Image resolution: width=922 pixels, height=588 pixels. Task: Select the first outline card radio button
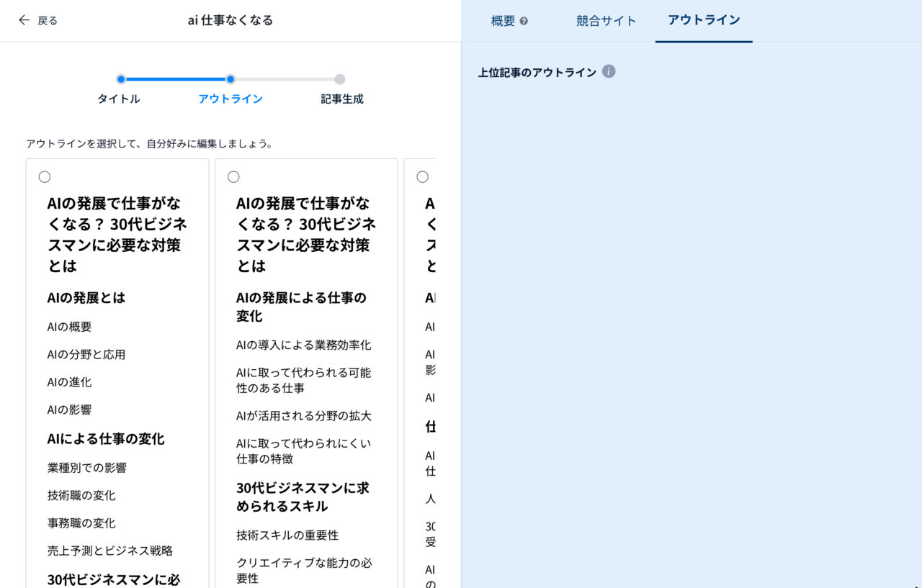[x=45, y=176]
